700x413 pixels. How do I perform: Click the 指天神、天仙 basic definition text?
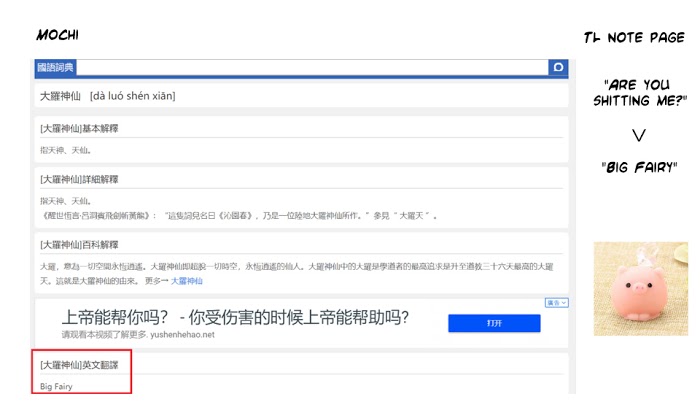(x=65, y=151)
